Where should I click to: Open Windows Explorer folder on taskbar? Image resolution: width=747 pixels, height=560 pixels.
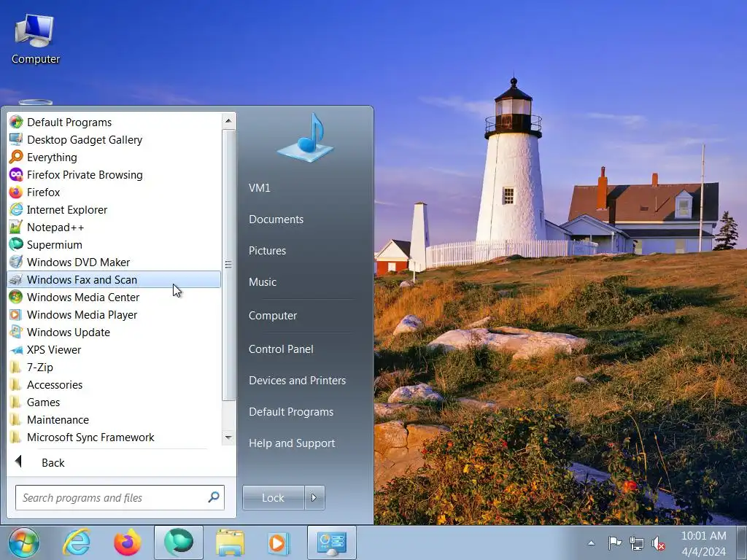[x=230, y=542]
